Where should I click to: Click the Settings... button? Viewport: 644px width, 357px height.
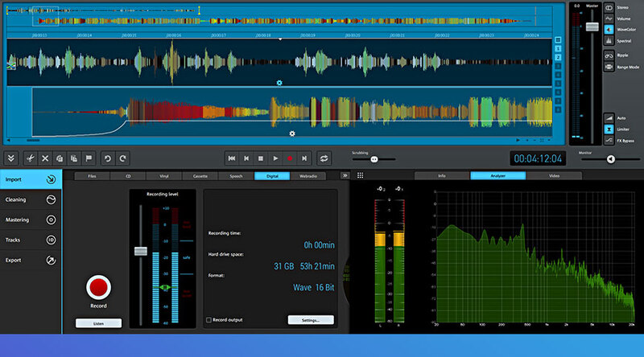coord(311,320)
